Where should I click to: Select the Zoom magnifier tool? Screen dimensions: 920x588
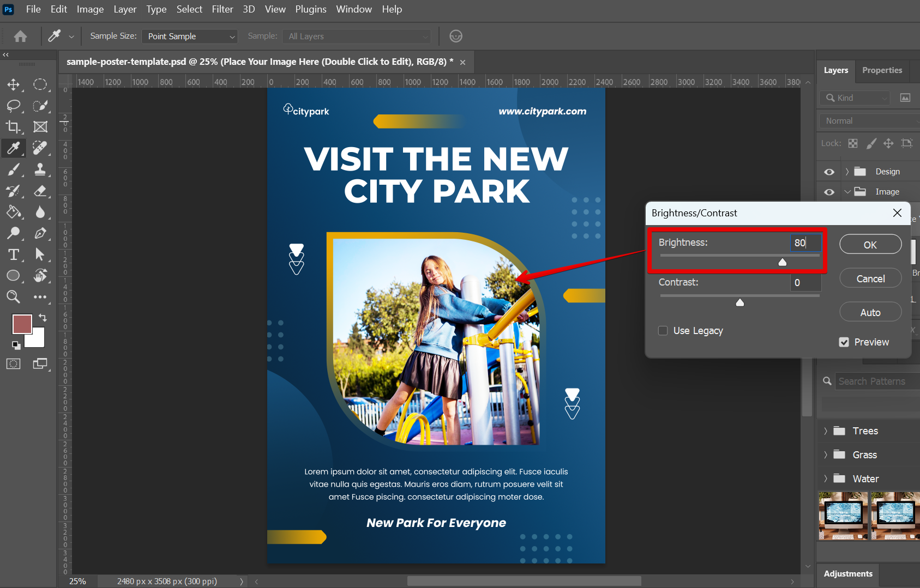tap(13, 297)
